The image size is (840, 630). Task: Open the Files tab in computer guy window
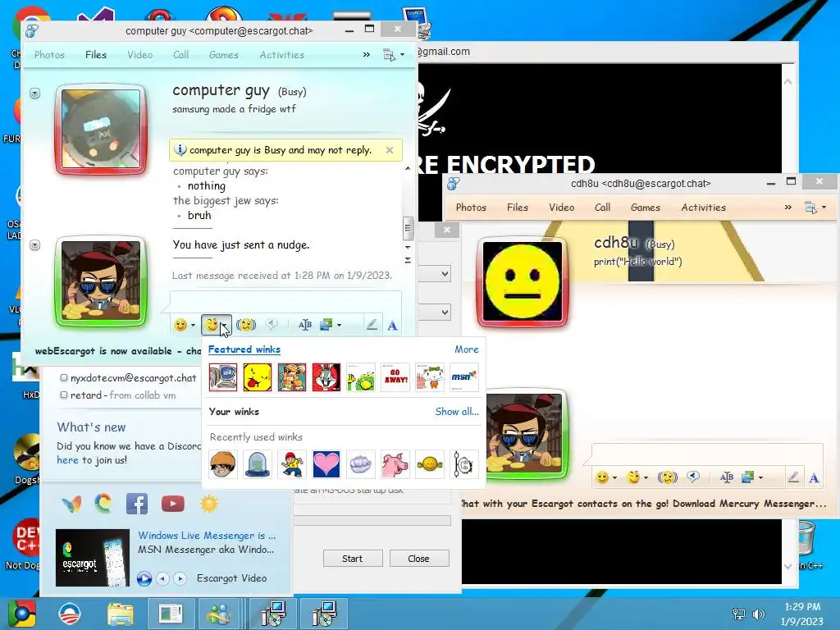pos(96,55)
